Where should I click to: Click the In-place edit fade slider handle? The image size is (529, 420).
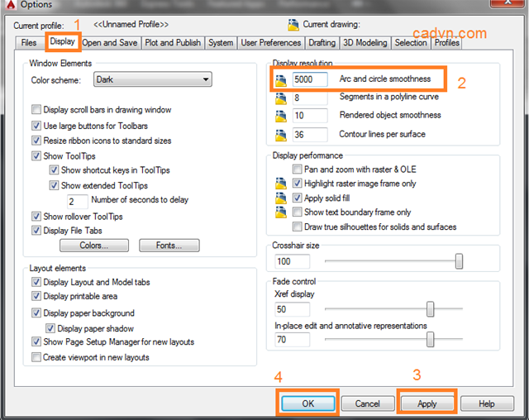[430, 339]
